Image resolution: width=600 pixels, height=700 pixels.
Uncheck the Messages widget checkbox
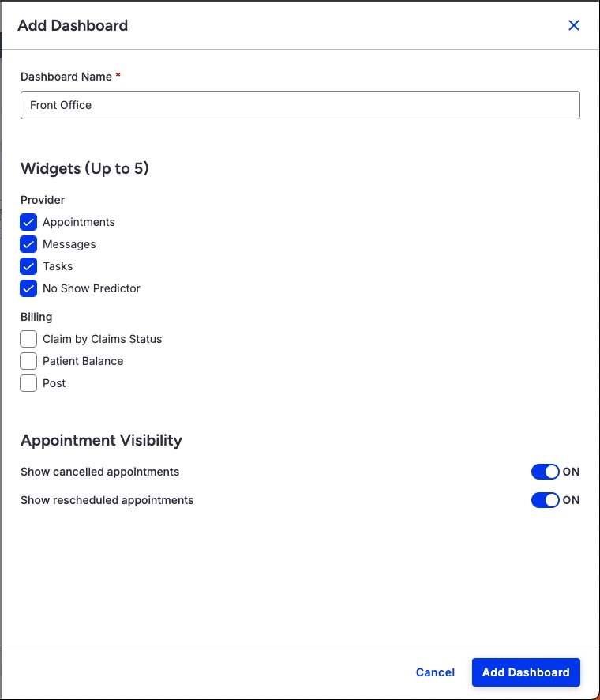tap(28, 244)
